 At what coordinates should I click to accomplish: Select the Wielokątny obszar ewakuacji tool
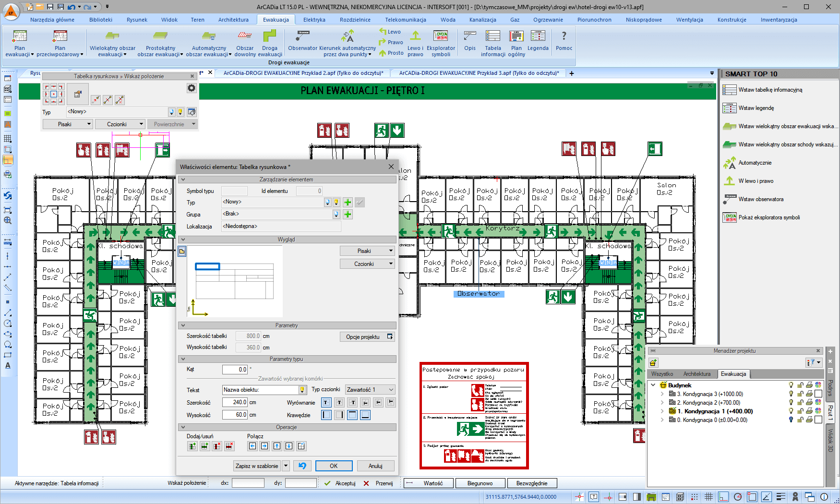tap(112, 43)
